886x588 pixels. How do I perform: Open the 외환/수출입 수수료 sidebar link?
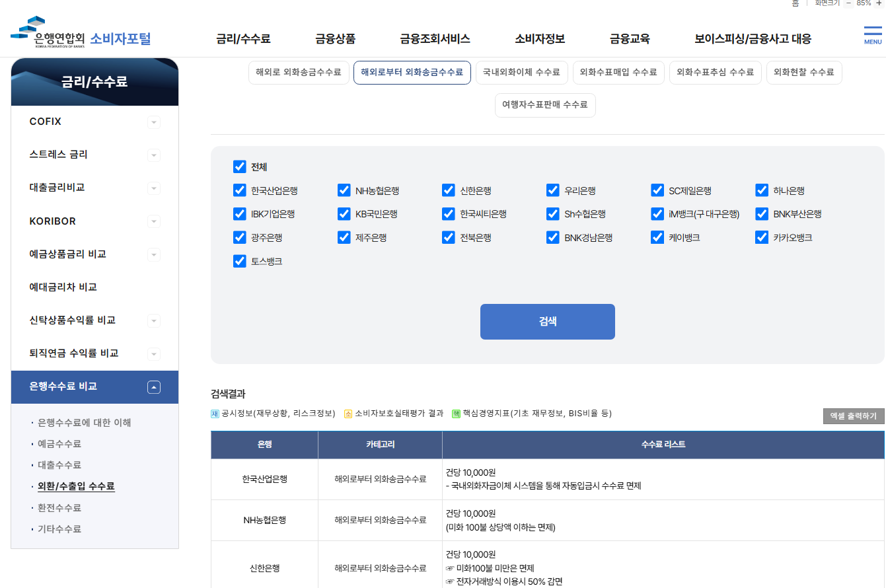click(x=76, y=486)
